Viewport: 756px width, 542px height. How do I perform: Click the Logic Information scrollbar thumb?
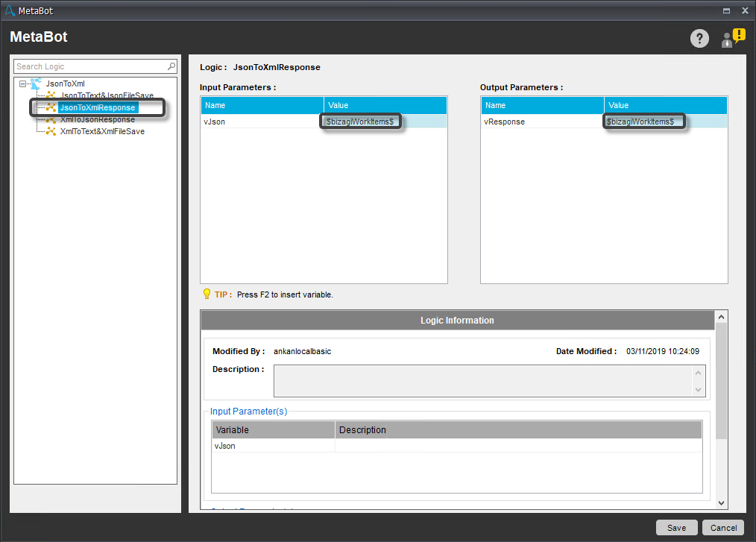tap(721, 381)
